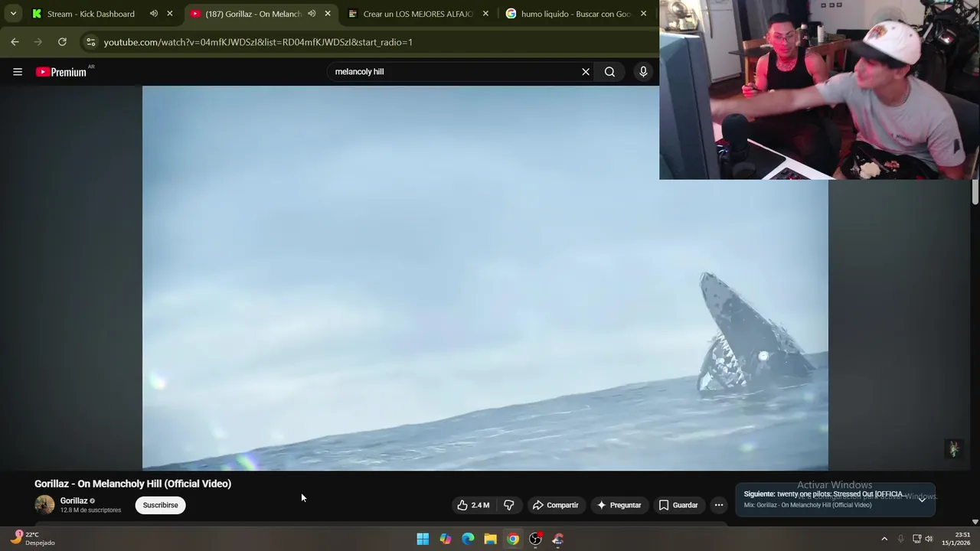
Task: Open Windows Start menu
Action: tap(423, 539)
